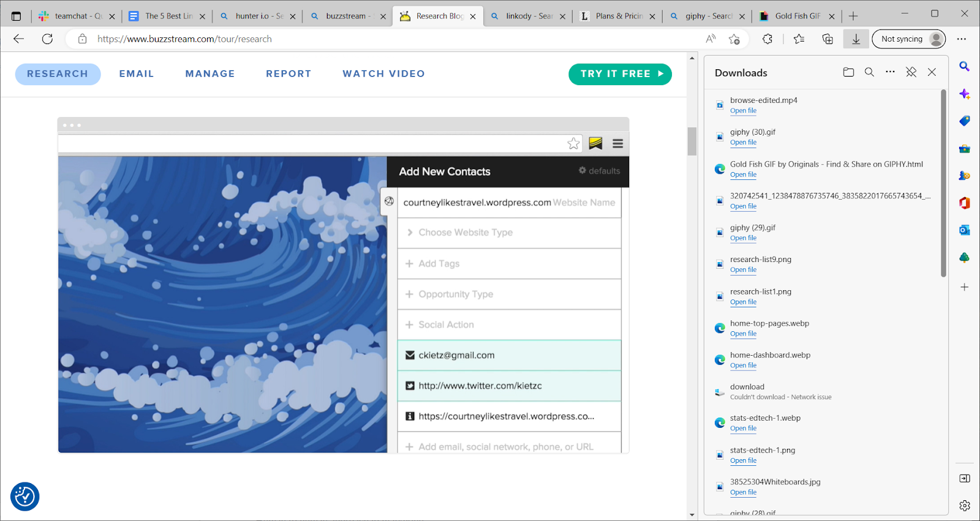
Task: Select the MANAGE tour section
Action: pyautogui.click(x=210, y=74)
